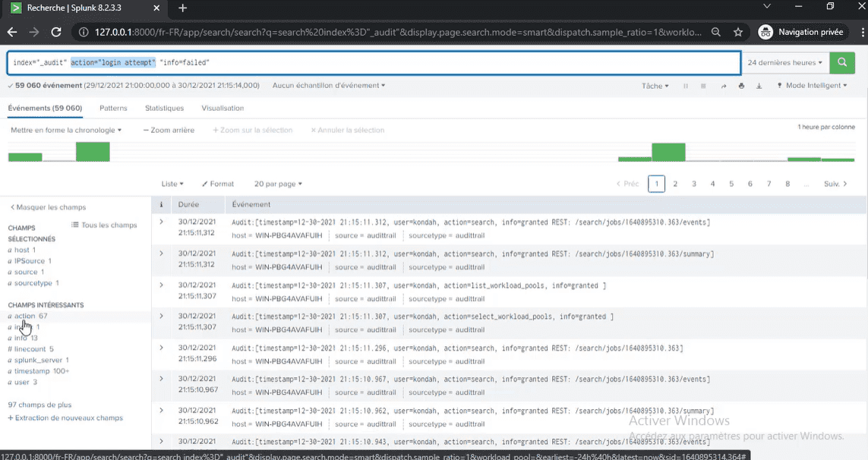Open the Tous les champs list

coord(104,225)
